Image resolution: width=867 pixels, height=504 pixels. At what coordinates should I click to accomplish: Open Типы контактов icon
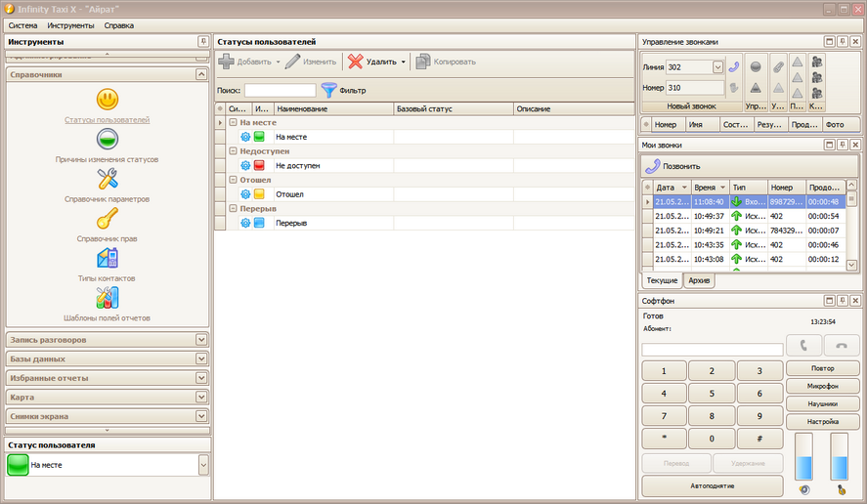[108, 258]
